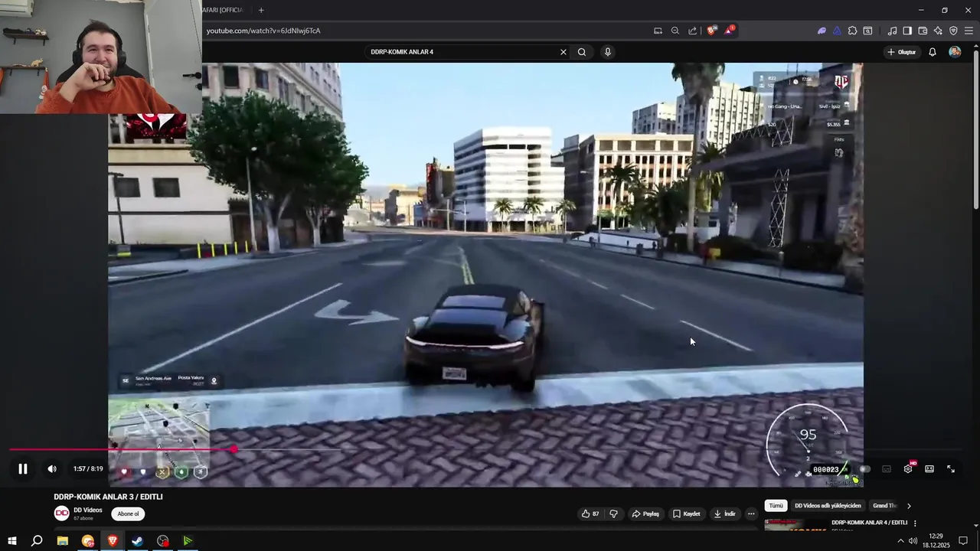Click the YouTube search magnifier button
This screenshot has width=980, height=551.
point(582,52)
